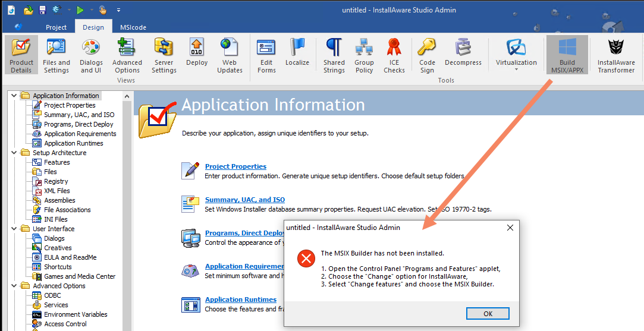644x331 pixels.
Task: Select Environment Variables in the tree
Action: pos(76,314)
